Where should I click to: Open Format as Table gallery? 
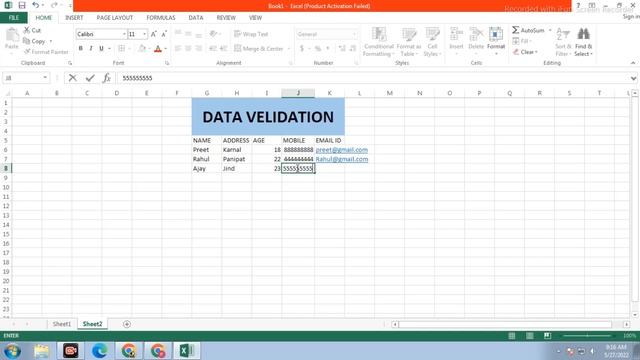409,42
